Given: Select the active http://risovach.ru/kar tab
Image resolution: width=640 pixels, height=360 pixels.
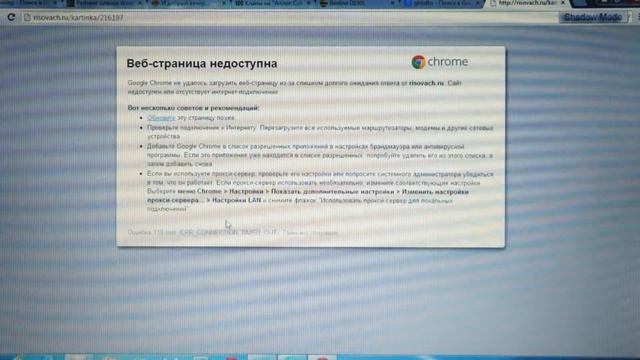Looking at the screenshot, I should pos(527,3).
